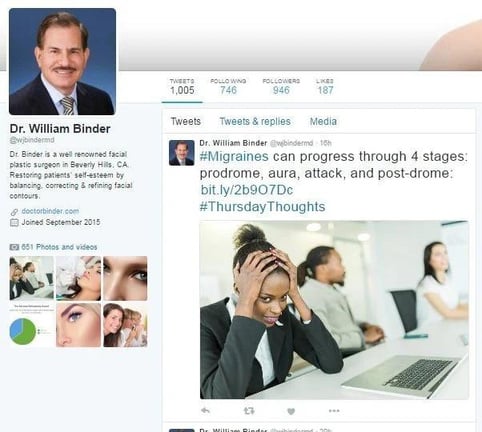Screen dimensions: 482x432
Task: Open the Following count of 746
Action: pos(228,86)
